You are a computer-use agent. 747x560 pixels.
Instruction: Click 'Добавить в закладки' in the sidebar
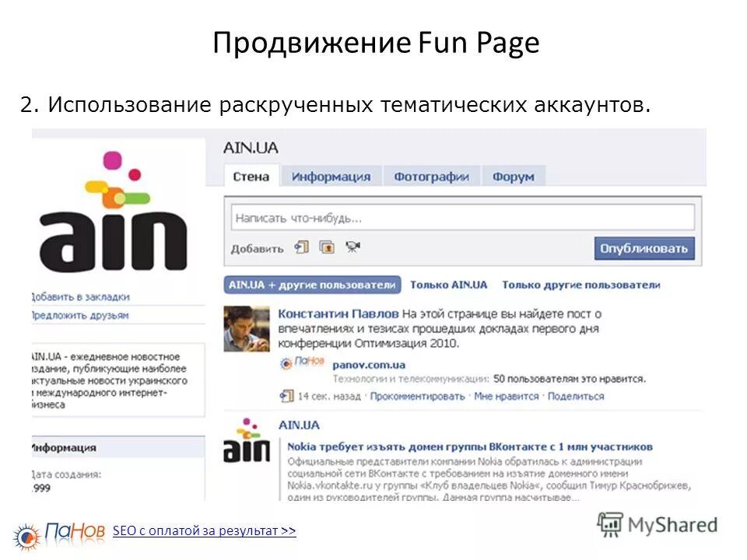(x=80, y=297)
